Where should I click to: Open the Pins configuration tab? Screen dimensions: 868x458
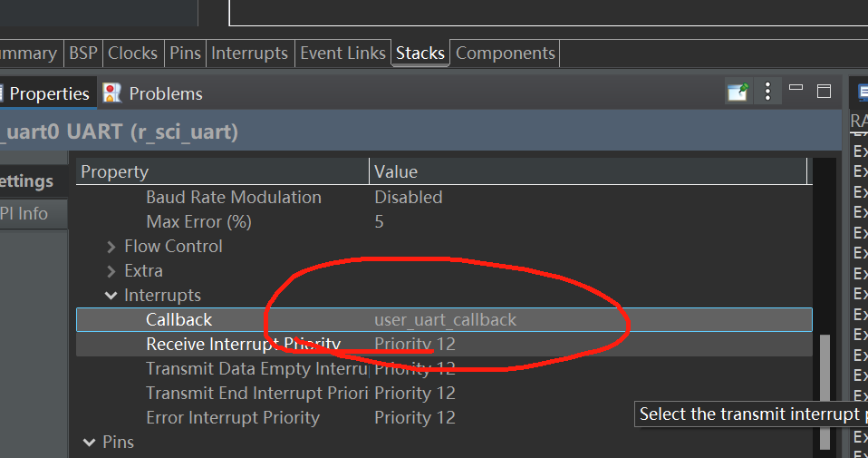185,54
